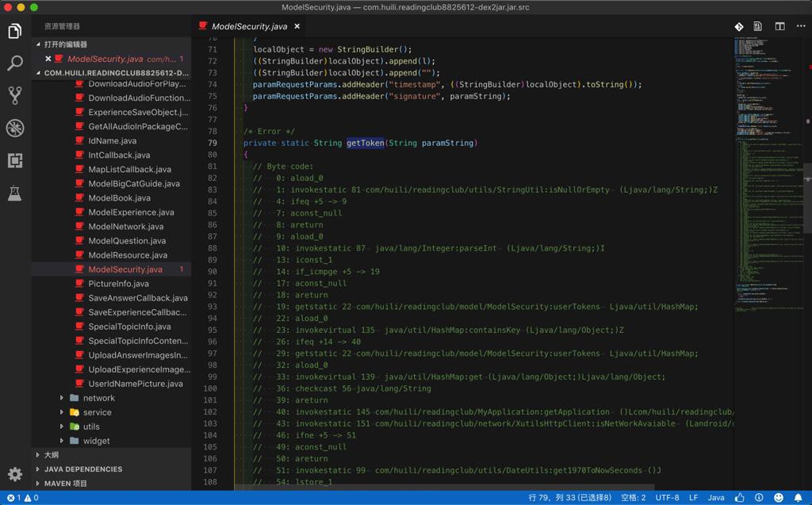The image size is (812, 505).
Task: Open the Explorer view in activity bar
Action: pyautogui.click(x=15, y=32)
